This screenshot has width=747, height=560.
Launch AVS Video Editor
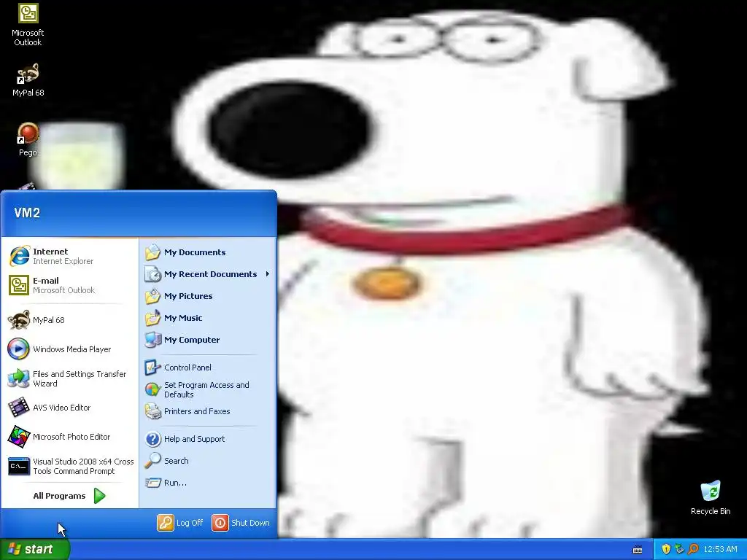69,408
